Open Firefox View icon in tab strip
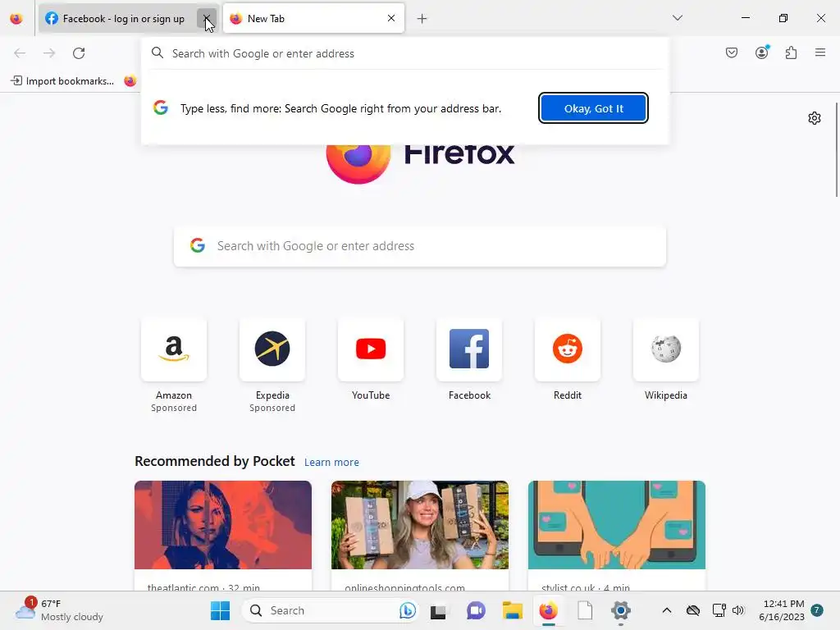The width and height of the screenshot is (840, 630). (x=16, y=19)
